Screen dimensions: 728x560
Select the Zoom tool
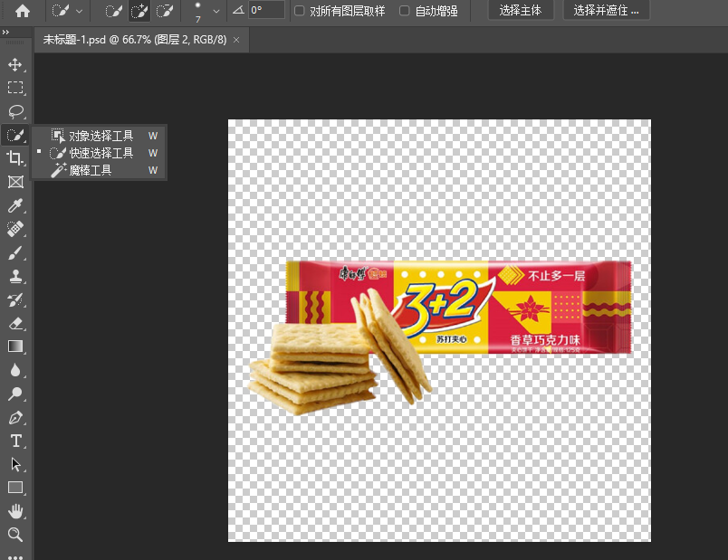coord(15,535)
